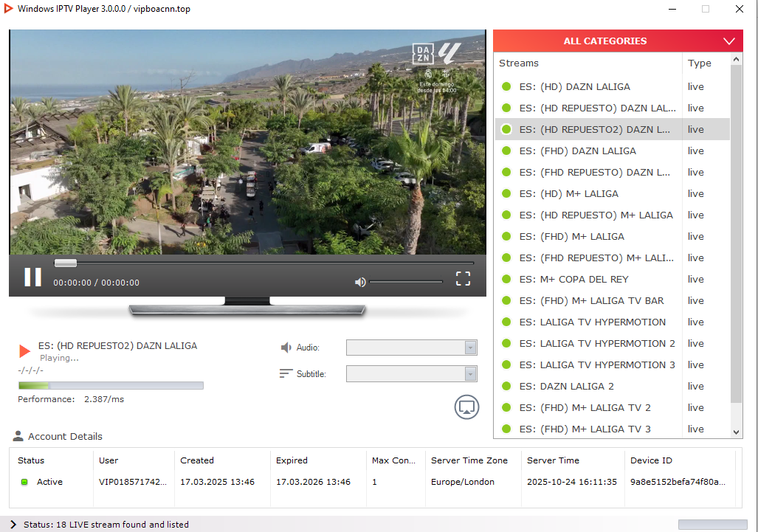Sort by Type column header
This screenshot has height=532, width=758.
coord(699,63)
